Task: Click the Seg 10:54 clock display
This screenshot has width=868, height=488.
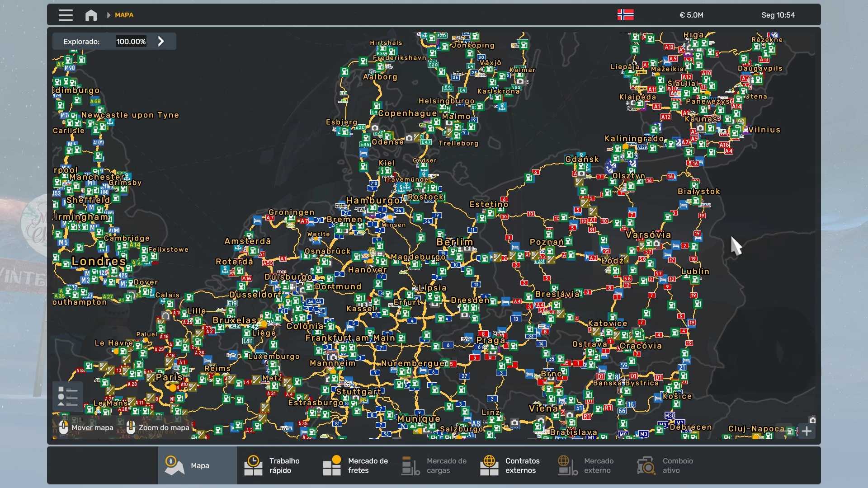Action: [778, 15]
